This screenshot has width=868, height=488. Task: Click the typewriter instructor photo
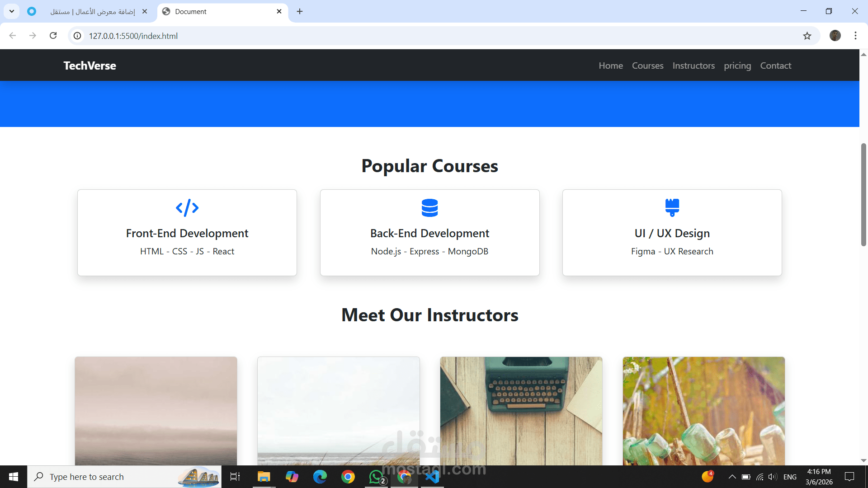point(521,410)
